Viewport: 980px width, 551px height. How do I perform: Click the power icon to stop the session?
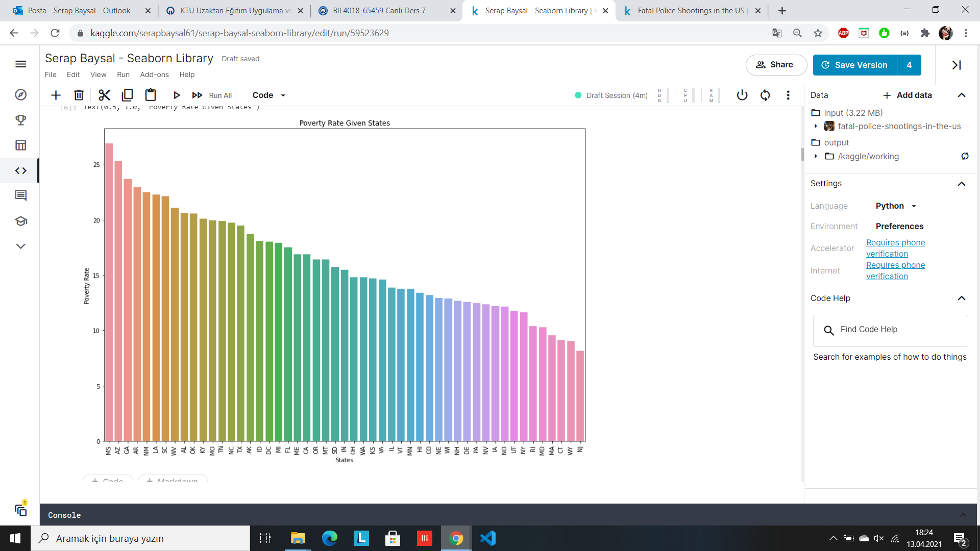(x=742, y=95)
